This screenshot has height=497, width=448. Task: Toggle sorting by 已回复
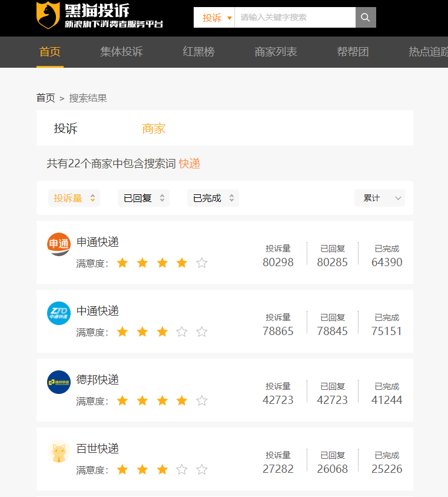click(143, 198)
